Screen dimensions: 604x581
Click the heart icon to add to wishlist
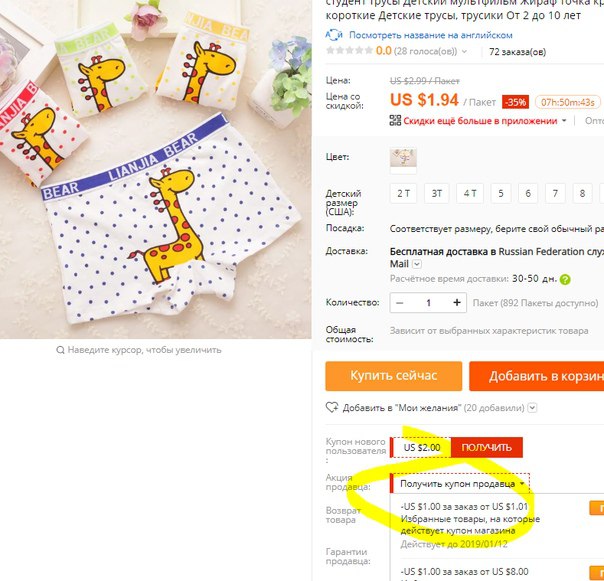[332, 407]
